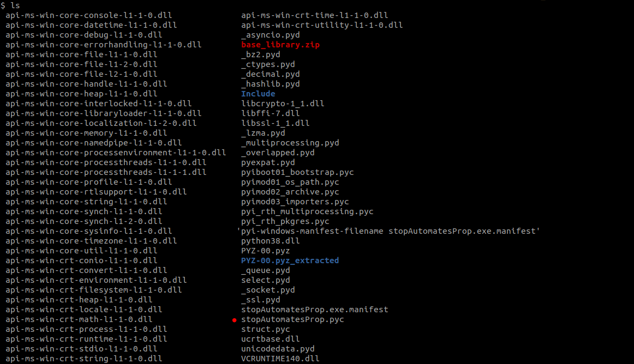Click the PYZ-00.pyz file entry
The width and height of the screenshot is (634, 364).
pyautogui.click(x=266, y=251)
